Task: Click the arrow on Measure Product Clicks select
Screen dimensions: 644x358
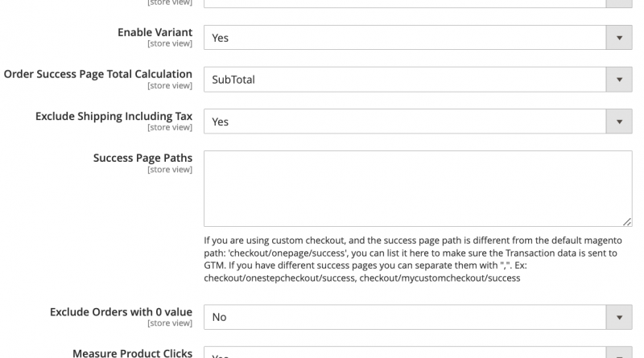Action: point(618,354)
